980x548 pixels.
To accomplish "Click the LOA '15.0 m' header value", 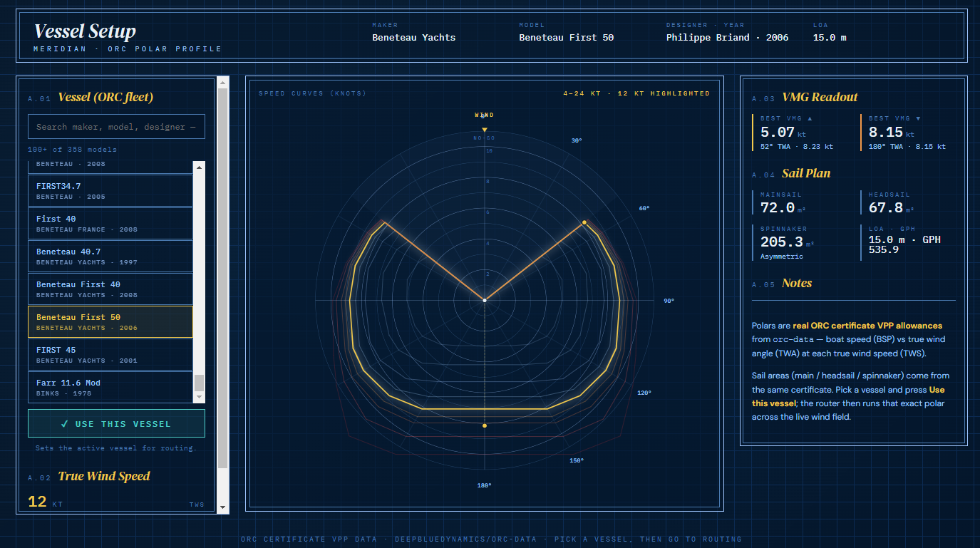I will [x=830, y=38].
